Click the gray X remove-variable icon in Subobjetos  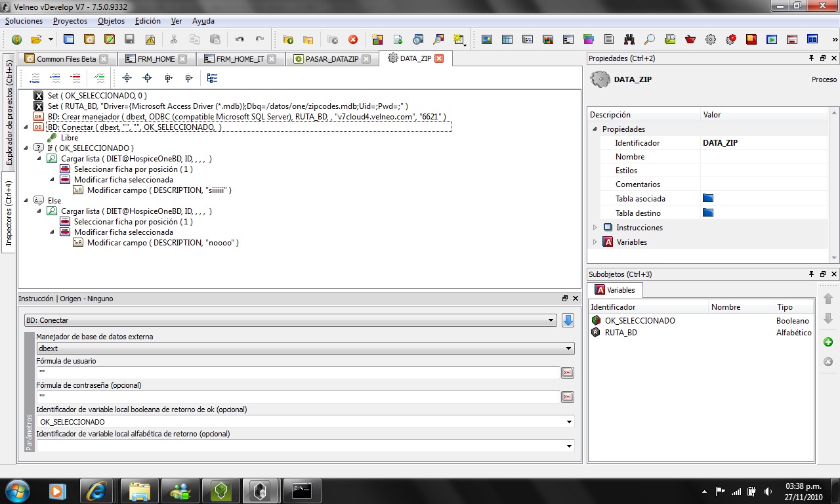[x=828, y=362]
